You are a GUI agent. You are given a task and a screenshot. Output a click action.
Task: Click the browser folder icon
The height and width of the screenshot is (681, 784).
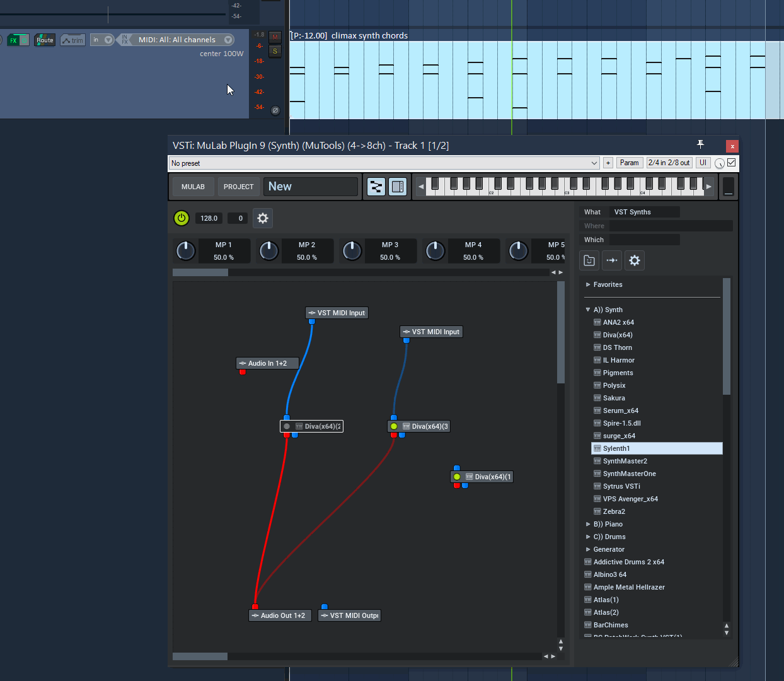click(x=589, y=260)
